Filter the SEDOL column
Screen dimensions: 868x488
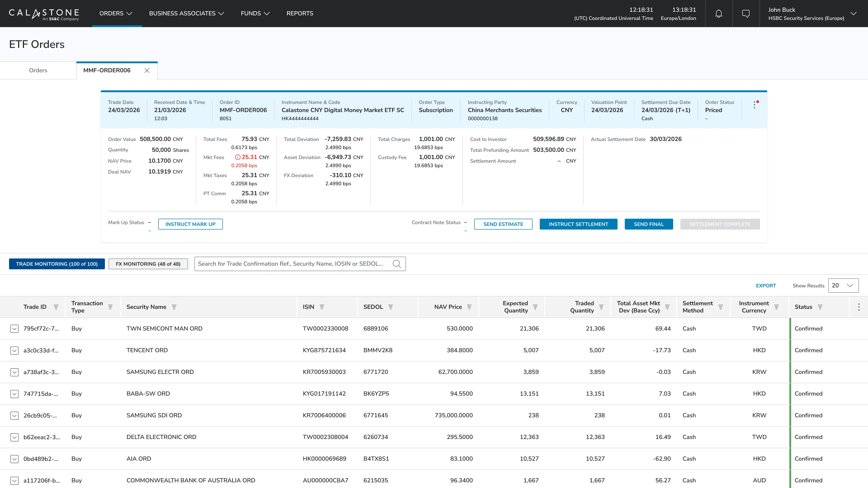[391, 307]
